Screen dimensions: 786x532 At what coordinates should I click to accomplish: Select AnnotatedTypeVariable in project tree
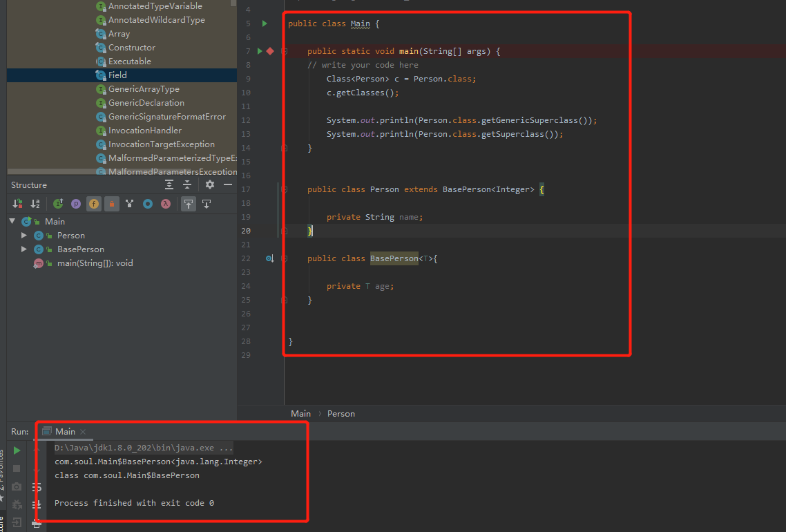(x=155, y=6)
